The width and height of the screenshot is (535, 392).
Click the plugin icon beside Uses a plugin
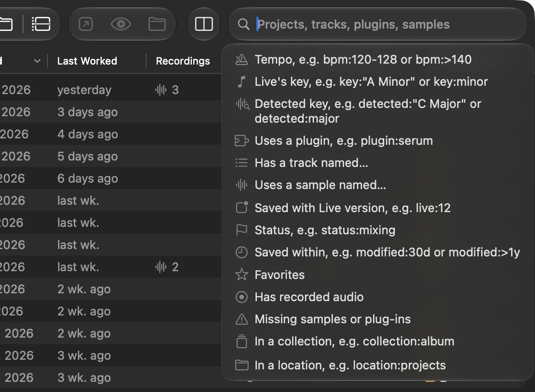242,141
